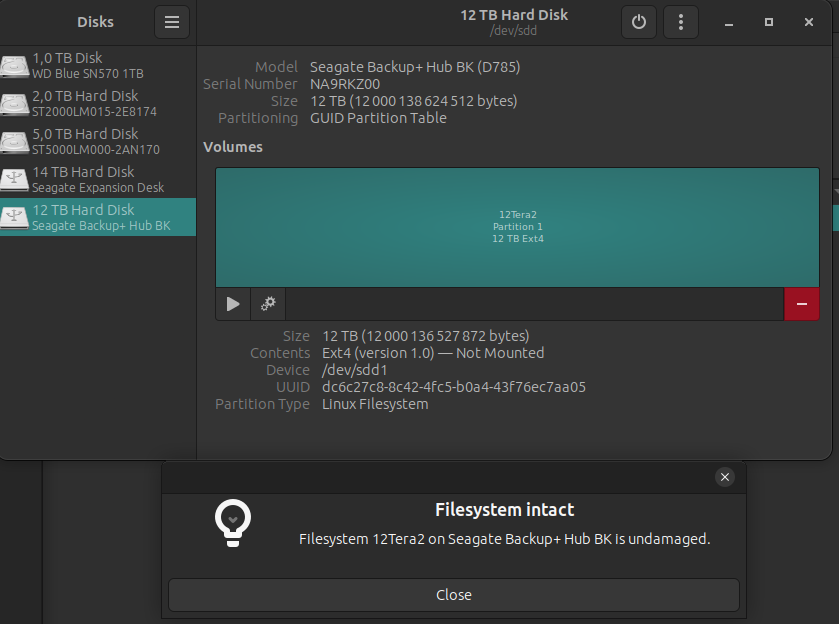The width and height of the screenshot is (839, 624).
Task: Open the Disks hamburger application menu
Action: [x=172, y=22]
